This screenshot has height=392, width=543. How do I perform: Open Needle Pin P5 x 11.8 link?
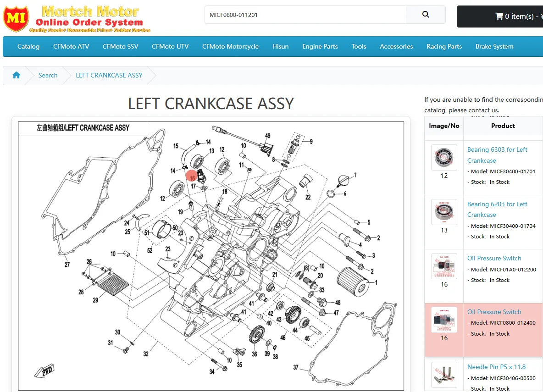[496, 367]
